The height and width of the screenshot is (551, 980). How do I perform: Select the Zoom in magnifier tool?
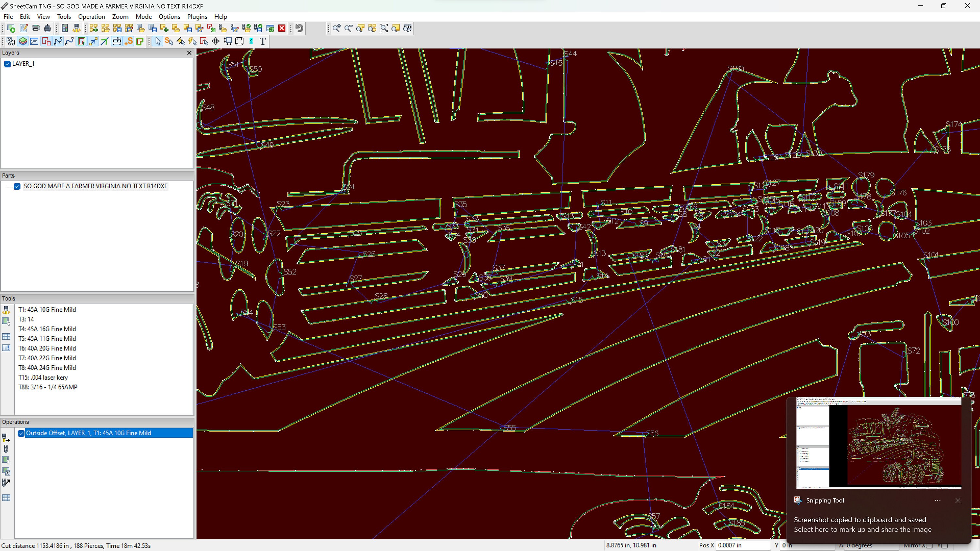tap(336, 28)
